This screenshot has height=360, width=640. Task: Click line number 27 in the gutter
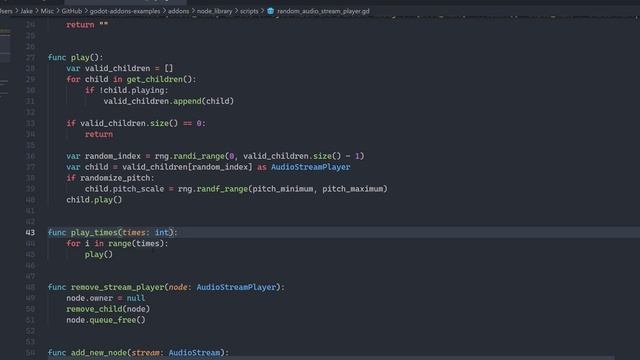pyautogui.click(x=30, y=57)
